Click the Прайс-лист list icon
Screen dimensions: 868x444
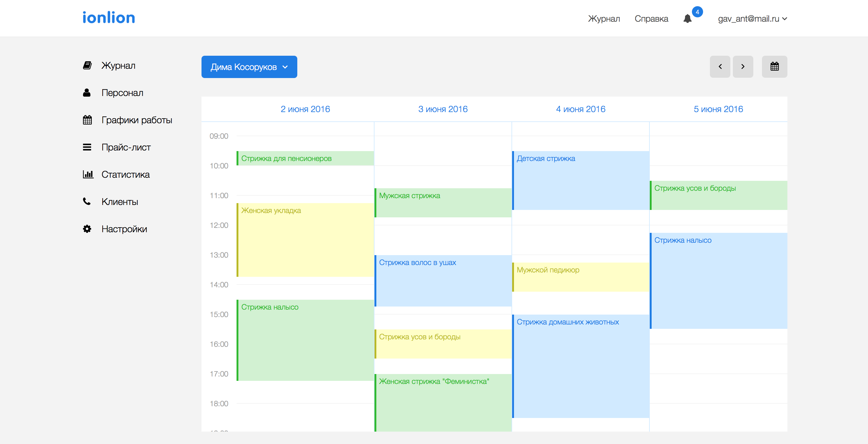click(x=87, y=147)
